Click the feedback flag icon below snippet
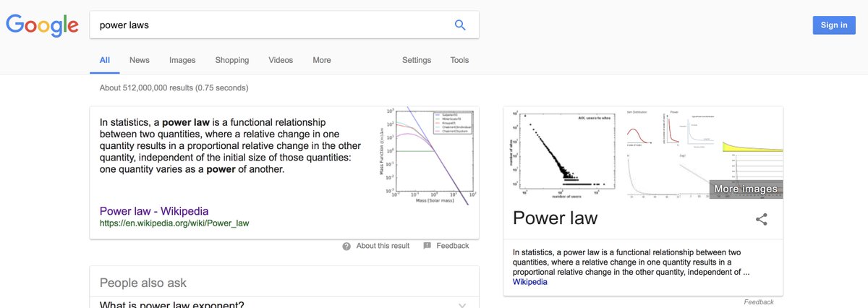This screenshot has height=308, width=868. pos(427,246)
